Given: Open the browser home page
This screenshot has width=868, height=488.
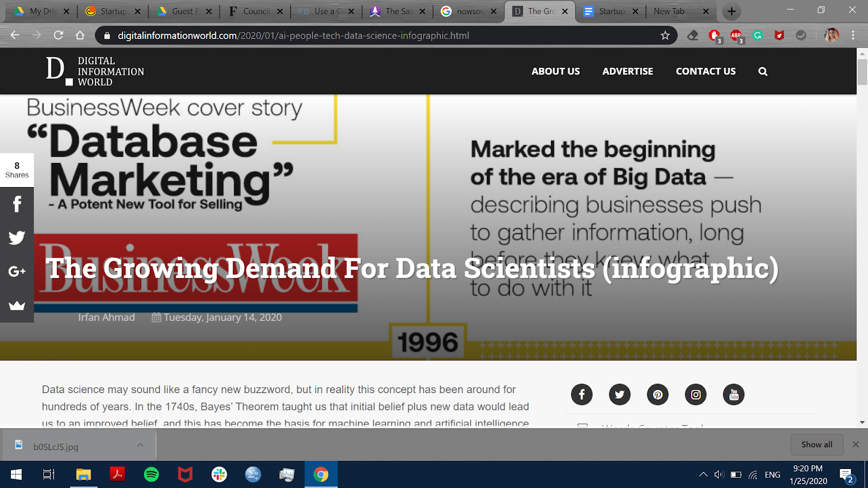Looking at the screenshot, I should [x=80, y=35].
